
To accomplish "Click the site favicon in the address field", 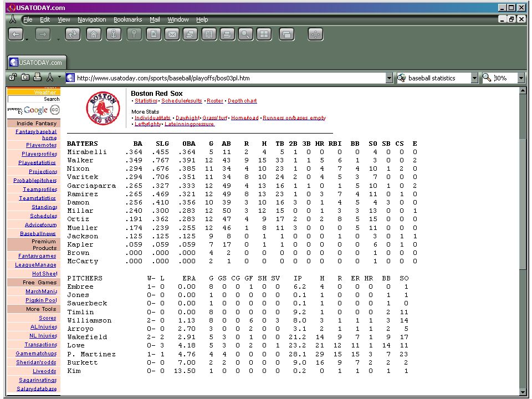I will click(70, 78).
